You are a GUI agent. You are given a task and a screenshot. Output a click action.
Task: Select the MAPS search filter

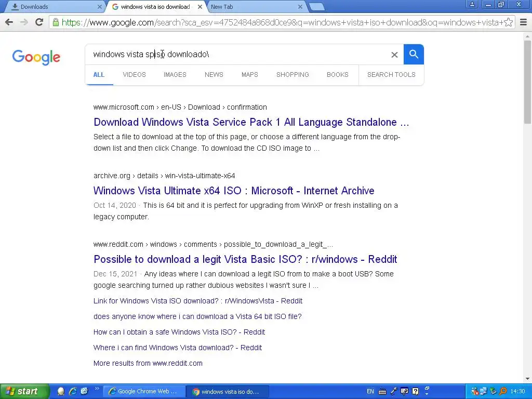[x=250, y=75]
